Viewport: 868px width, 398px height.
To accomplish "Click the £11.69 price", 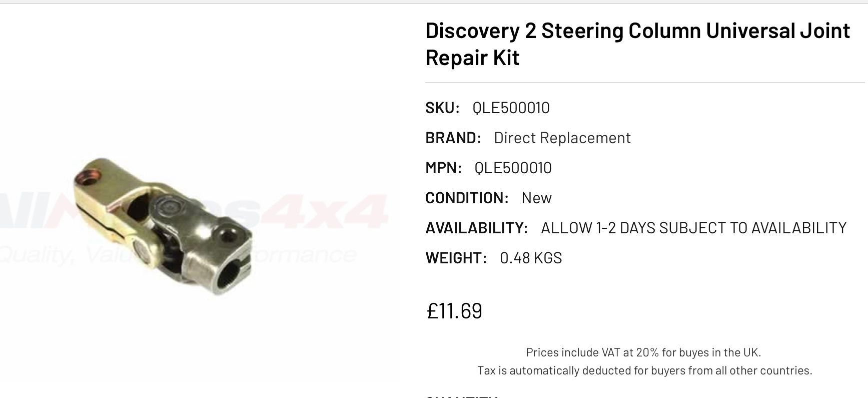I will [454, 311].
